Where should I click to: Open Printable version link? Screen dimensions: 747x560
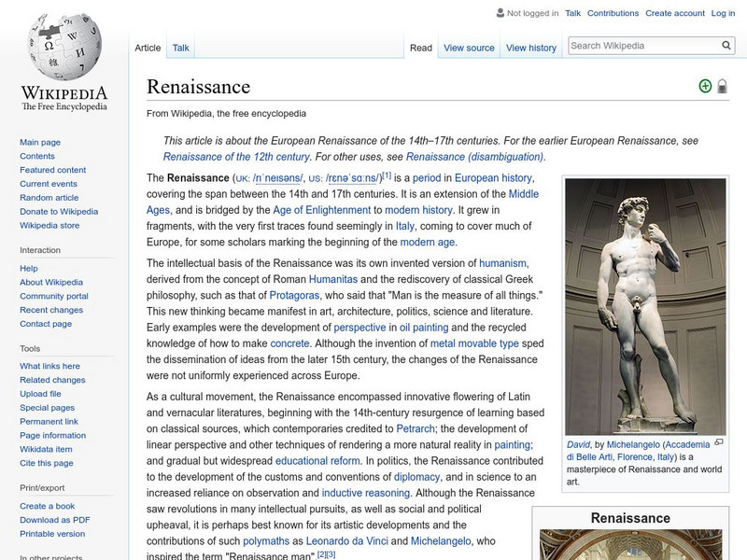click(52, 533)
